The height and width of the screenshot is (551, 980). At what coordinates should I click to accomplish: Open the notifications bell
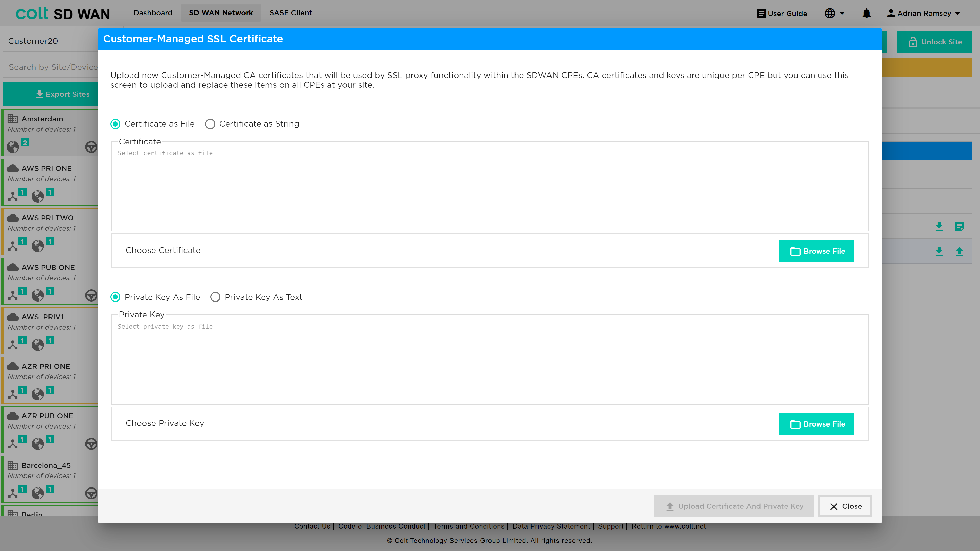pos(866,13)
